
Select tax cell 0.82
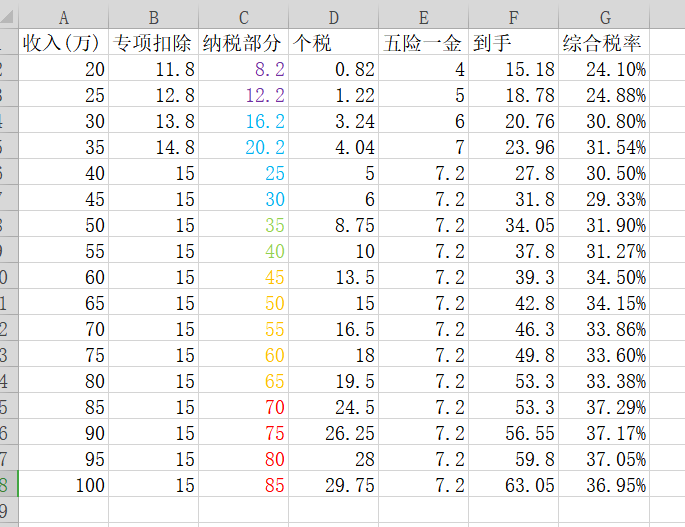click(x=333, y=68)
